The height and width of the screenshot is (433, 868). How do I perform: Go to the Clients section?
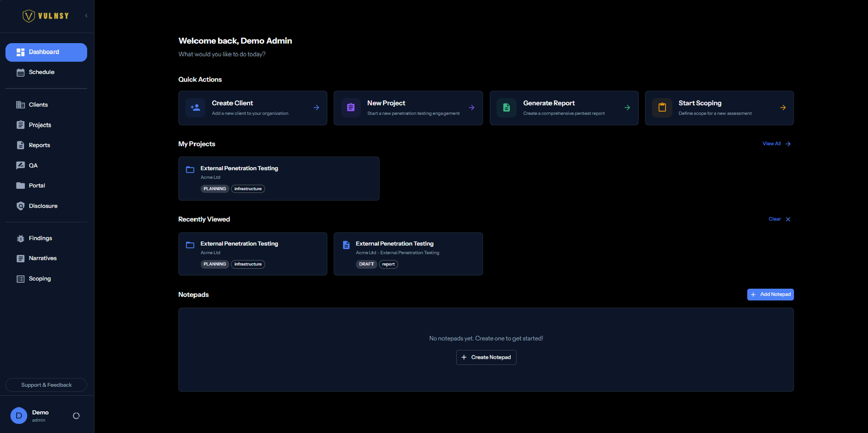46,105
